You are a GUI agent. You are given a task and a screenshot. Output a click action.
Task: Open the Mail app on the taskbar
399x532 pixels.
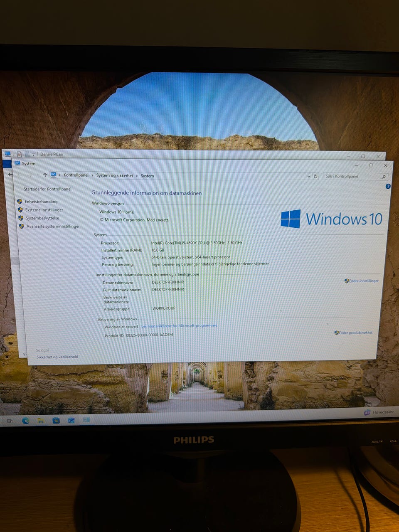(71, 421)
